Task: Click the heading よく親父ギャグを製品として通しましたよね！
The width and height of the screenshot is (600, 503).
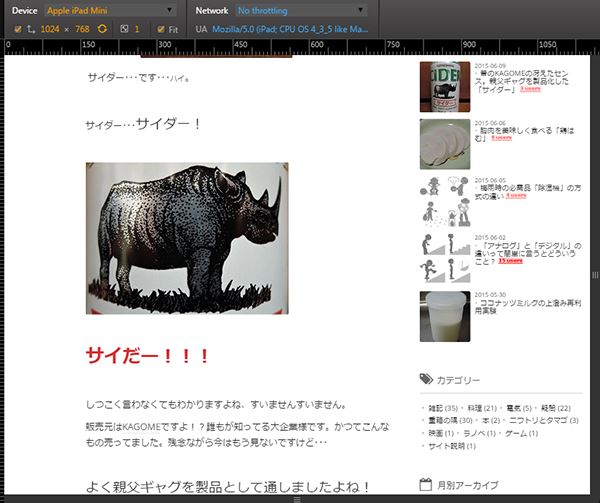Action: (227, 487)
